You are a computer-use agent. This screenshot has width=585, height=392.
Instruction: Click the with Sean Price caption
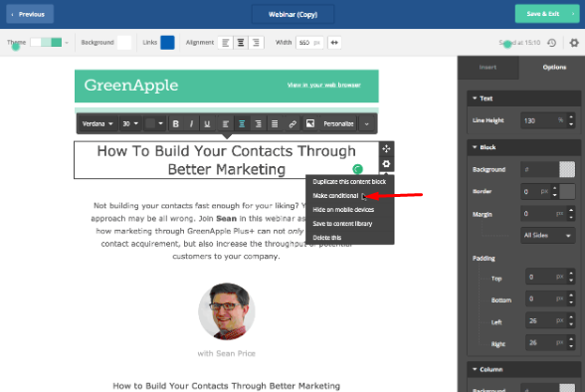(x=227, y=353)
